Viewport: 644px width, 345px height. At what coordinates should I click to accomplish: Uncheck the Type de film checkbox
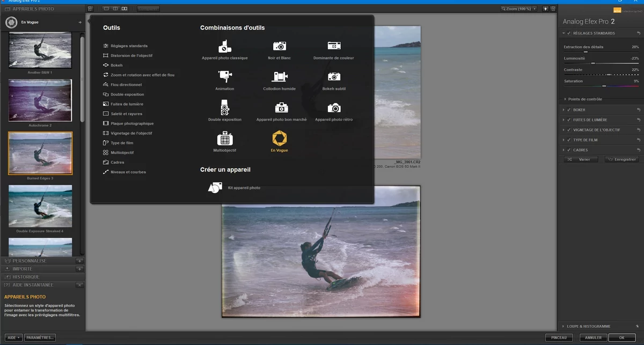pyautogui.click(x=569, y=140)
